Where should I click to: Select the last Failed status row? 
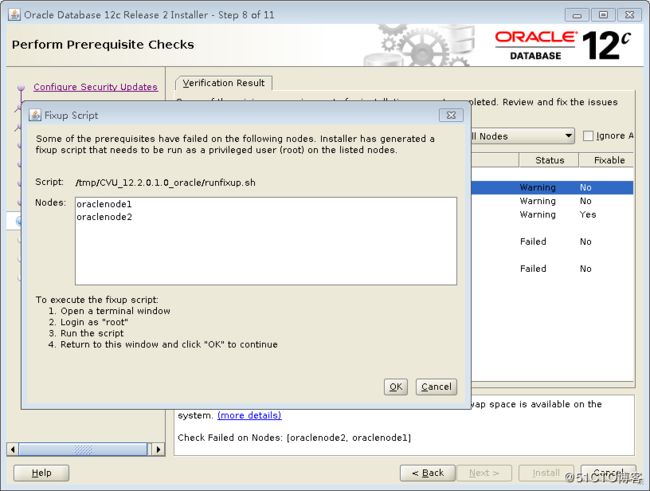[x=552, y=269]
